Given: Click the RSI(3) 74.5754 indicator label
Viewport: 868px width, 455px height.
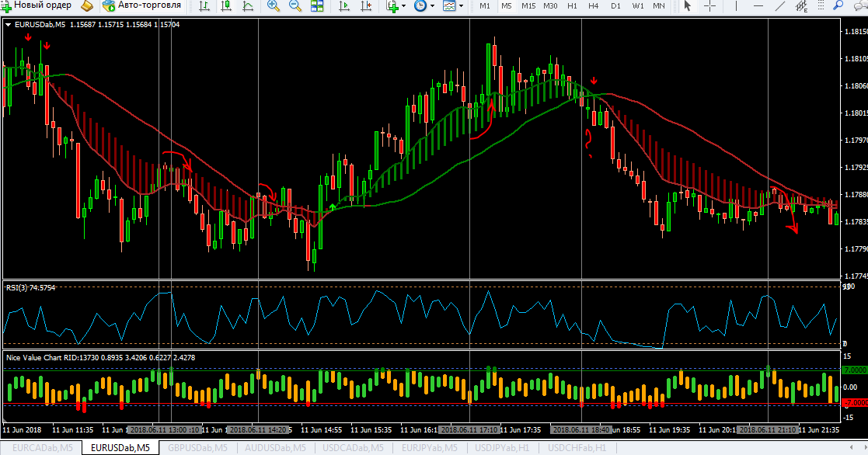Looking at the screenshot, I should [31, 287].
